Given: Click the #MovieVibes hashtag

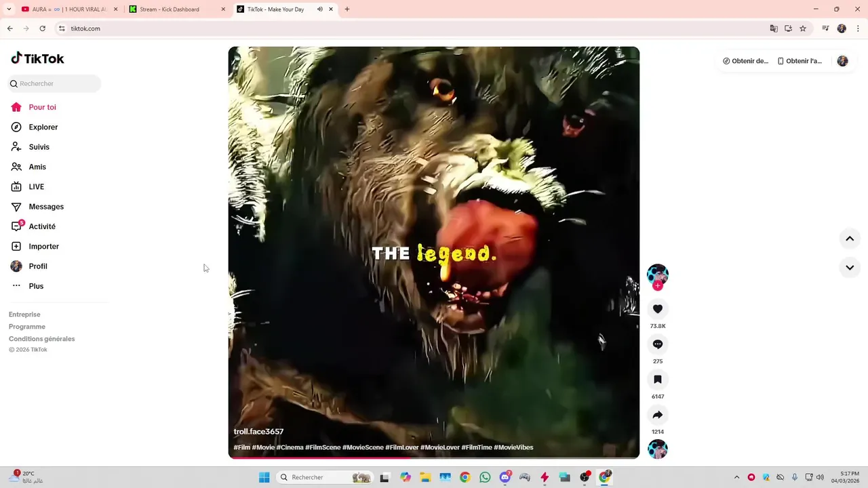Looking at the screenshot, I should (513, 447).
